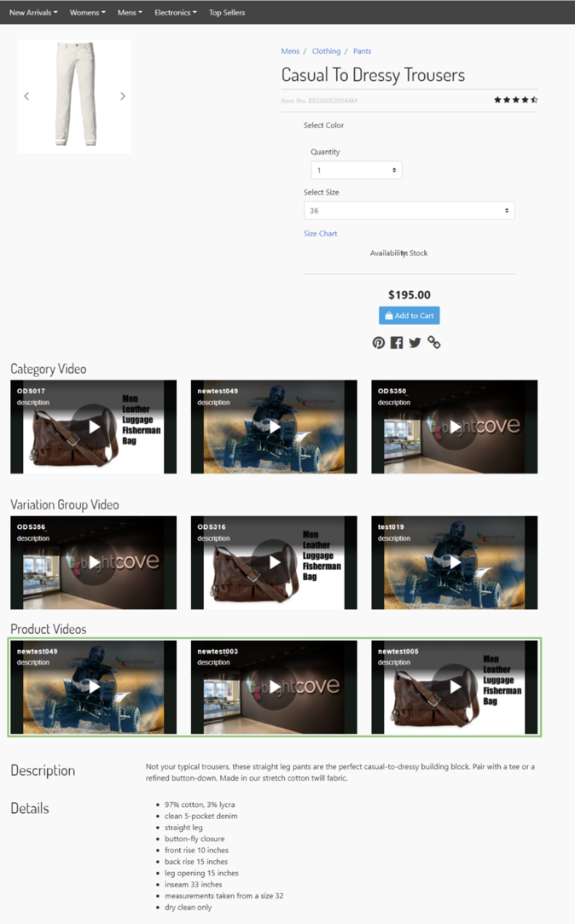This screenshot has width=575, height=924.
Task: Show next product image arrow
Action: [x=123, y=96]
